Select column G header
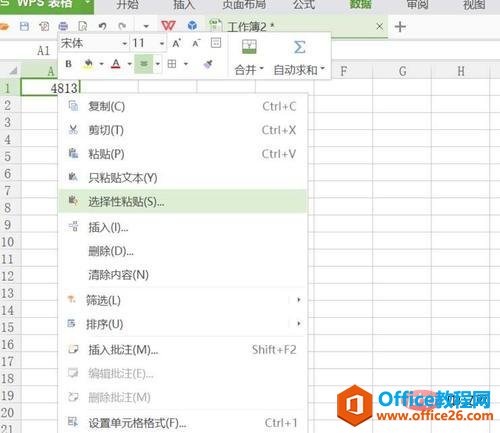Image resolution: width=500 pixels, height=433 pixels. click(402, 71)
